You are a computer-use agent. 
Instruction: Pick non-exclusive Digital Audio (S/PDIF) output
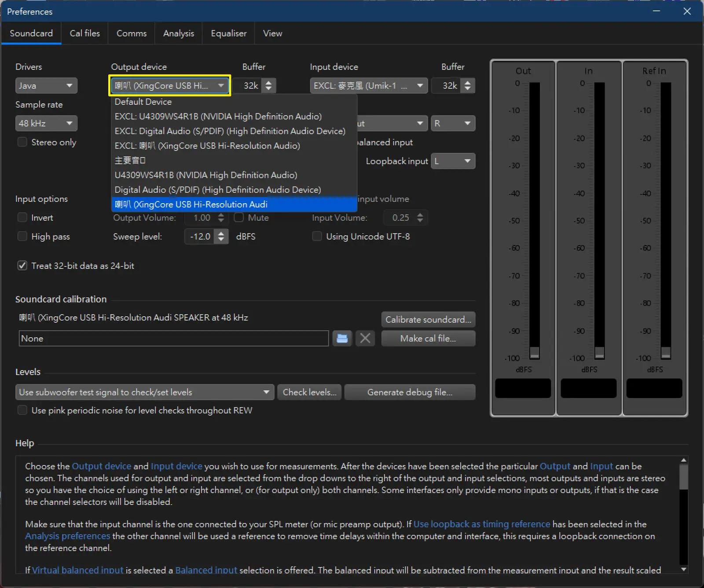[234, 190]
